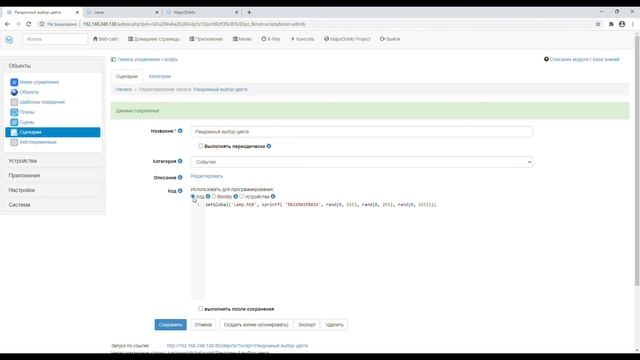Click into the Искать search field
The height and width of the screenshot is (360, 640).
coord(55,39)
